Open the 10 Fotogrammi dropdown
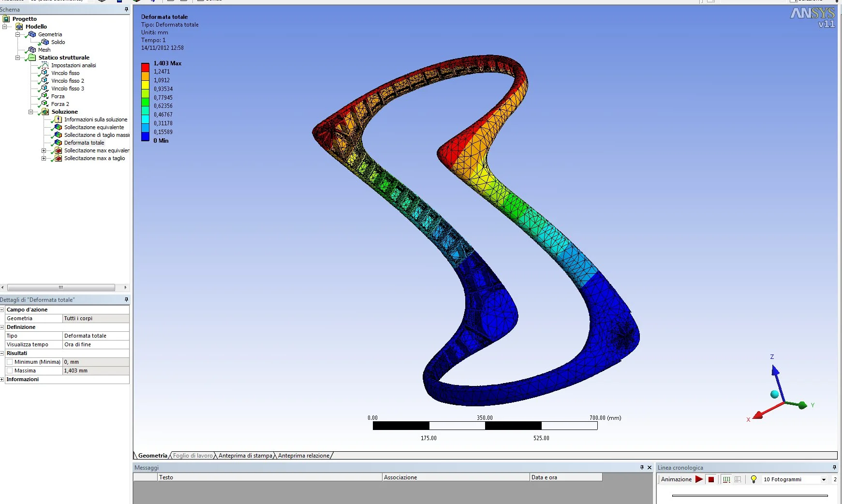Screen dimensions: 842x504 pyautogui.click(x=824, y=479)
